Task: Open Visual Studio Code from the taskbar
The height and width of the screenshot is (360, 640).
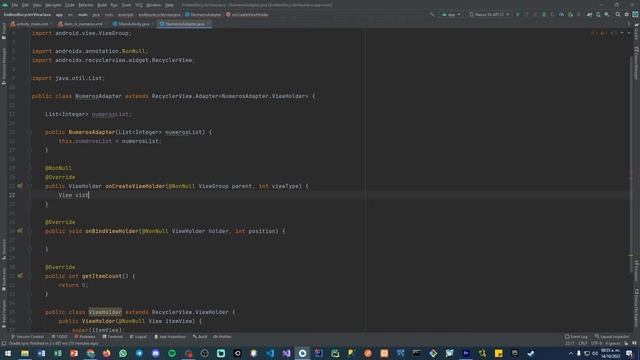Action: (270, 353)
